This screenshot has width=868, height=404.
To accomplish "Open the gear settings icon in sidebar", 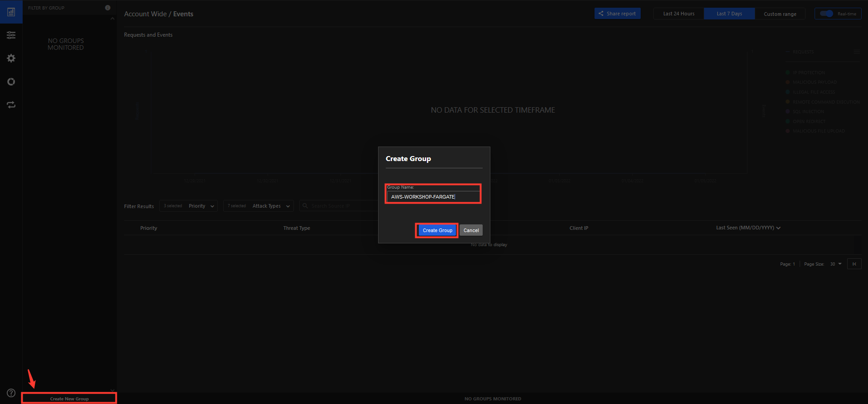I will pos(11,58).
